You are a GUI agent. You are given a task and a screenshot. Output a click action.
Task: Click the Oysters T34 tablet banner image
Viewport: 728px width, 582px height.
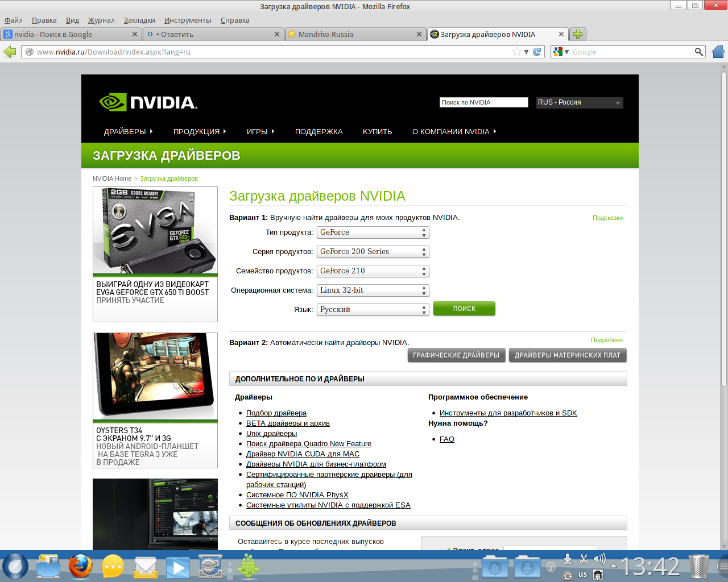point(155,376)
